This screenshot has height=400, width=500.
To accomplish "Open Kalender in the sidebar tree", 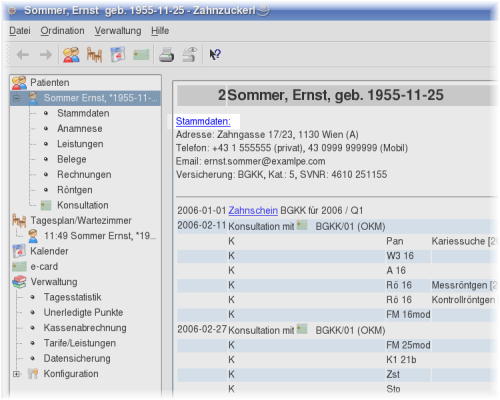I will pos(49,251).
